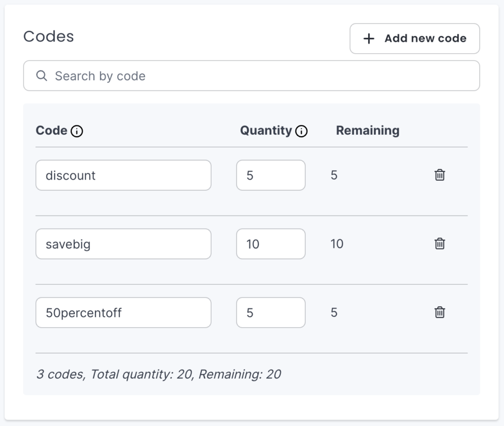The height and width of the screenshot is (426, 504).
Task: Show info tooltip next to Quantity header
Action: coord(301,131)
